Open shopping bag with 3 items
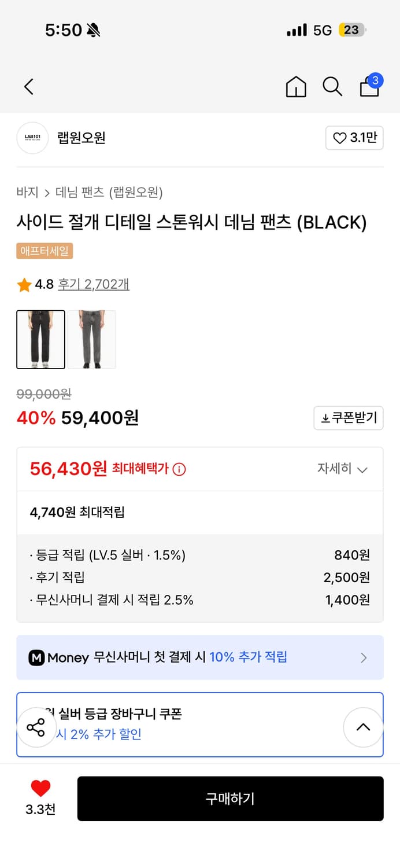Viewport: 400px width, 868px height. pos(370,86)
